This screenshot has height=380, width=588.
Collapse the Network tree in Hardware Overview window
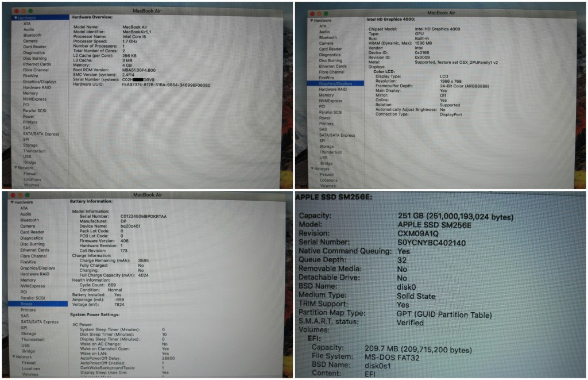point(16,168)
